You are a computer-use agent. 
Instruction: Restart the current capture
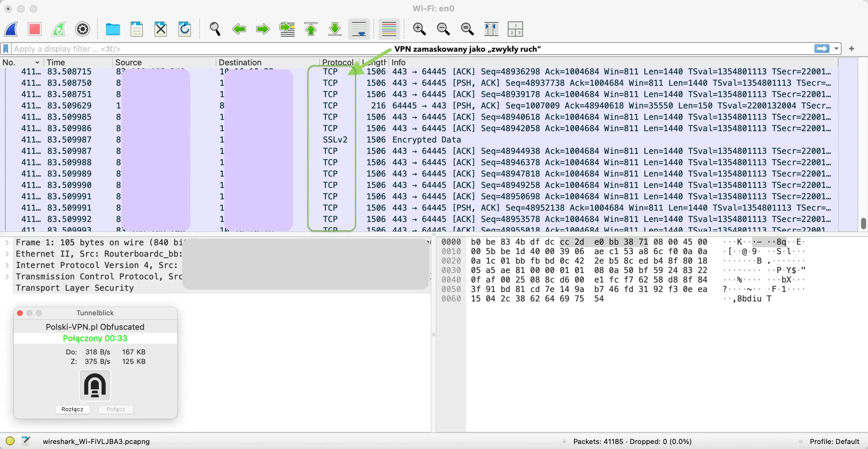click(x=59, y=29)
